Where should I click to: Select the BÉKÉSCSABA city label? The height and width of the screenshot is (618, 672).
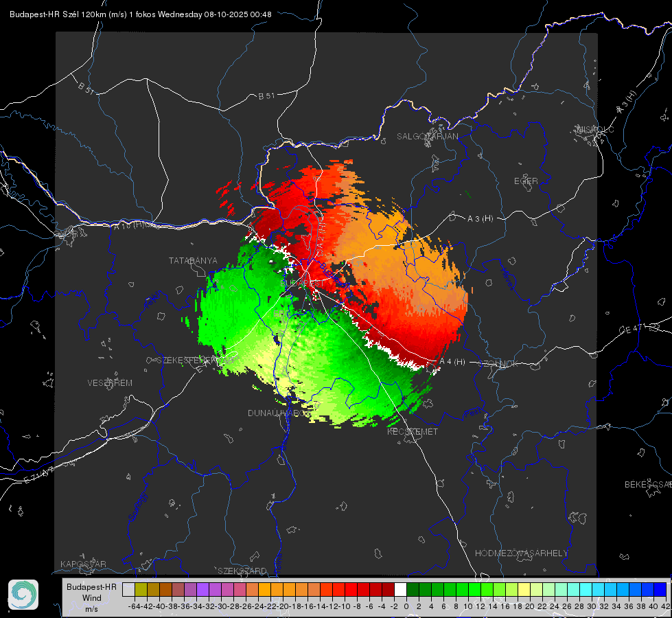(648, 485)
